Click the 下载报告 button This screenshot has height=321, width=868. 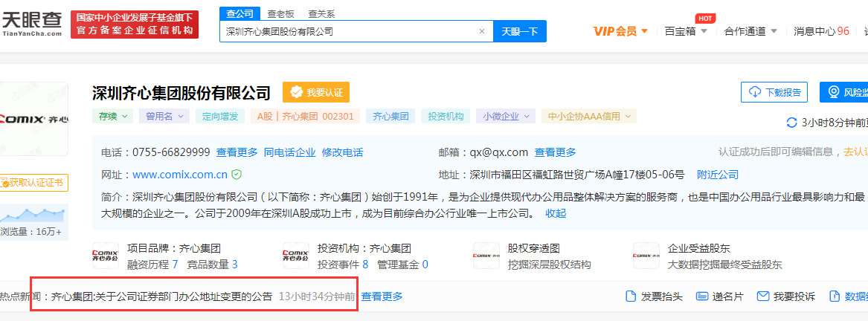coord(774,92)
